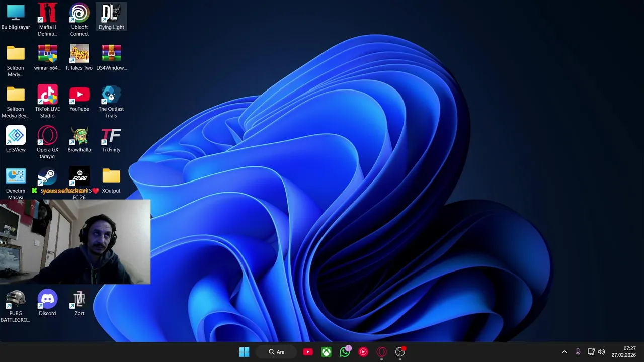Viewport: 644px width, 362px height.
Task: Select the TikFinity desktop shortcut
Action: pos(111,139)
